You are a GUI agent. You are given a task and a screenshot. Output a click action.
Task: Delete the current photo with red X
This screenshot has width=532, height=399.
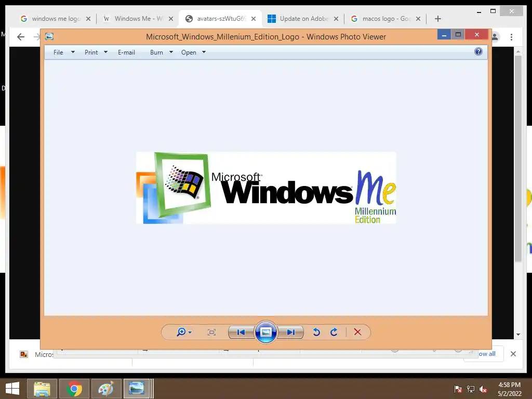pyautogui.click(x=357, y=332)
